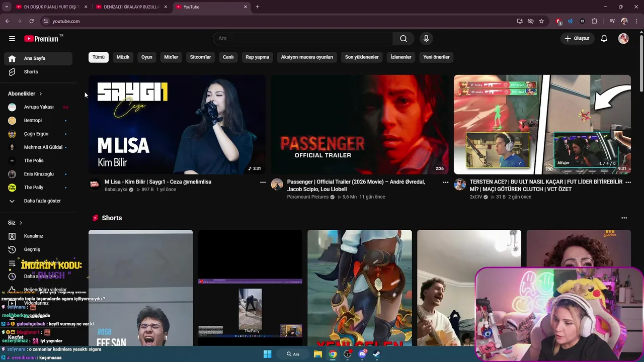Screen dimensions: 644x362
Task: Select the Yeni öneriler chip
Action: [436, 57]
